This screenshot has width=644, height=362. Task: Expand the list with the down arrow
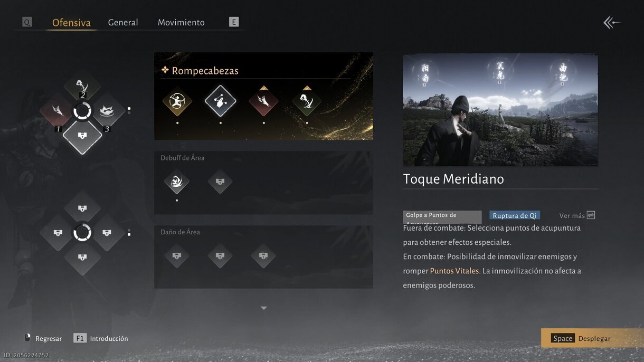tap(263, 308)
